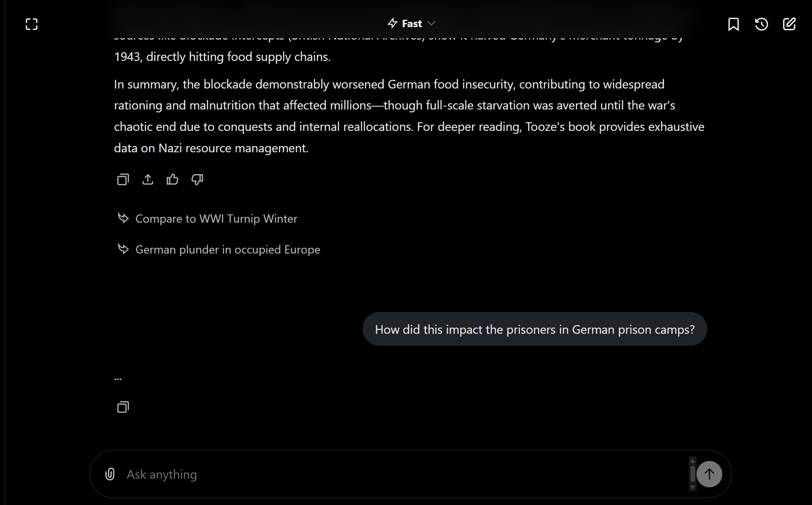Select 'Compare to WWI Turnip Winter' suggestion
This screenshot has width=812, height=505.
click(x=216, y=219)
